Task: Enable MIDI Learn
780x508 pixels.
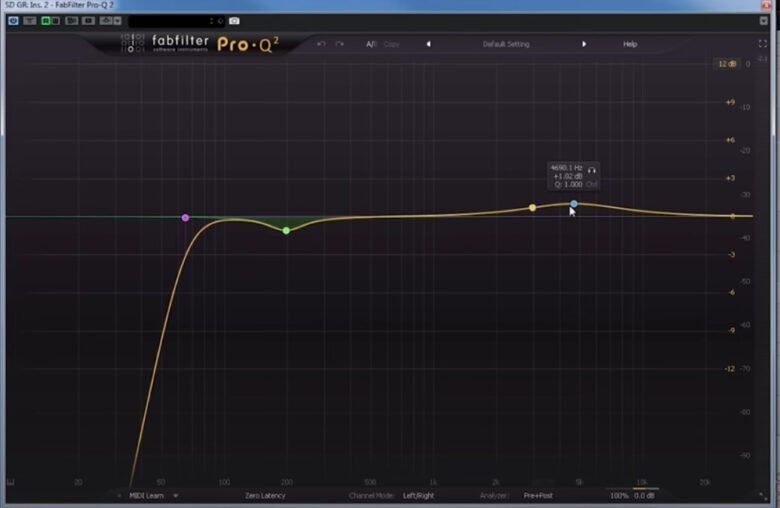Action: pyautogui.click(x=146, y=496)
